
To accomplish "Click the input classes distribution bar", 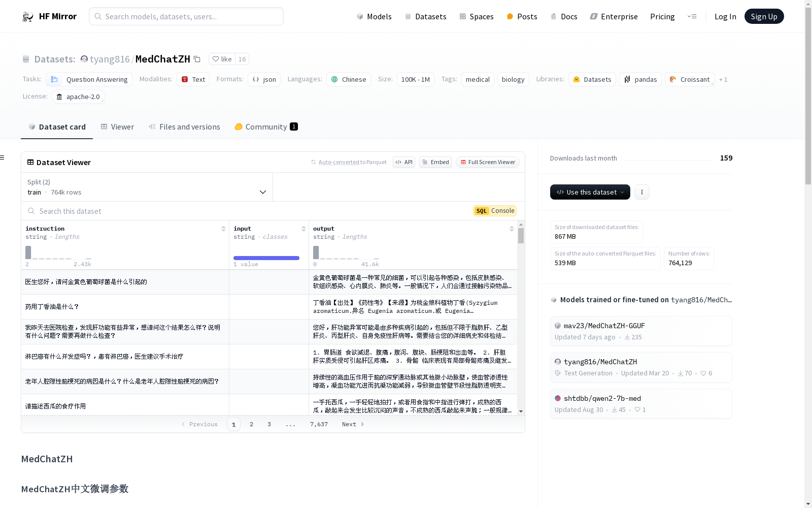I will click(x=266, y=258).
